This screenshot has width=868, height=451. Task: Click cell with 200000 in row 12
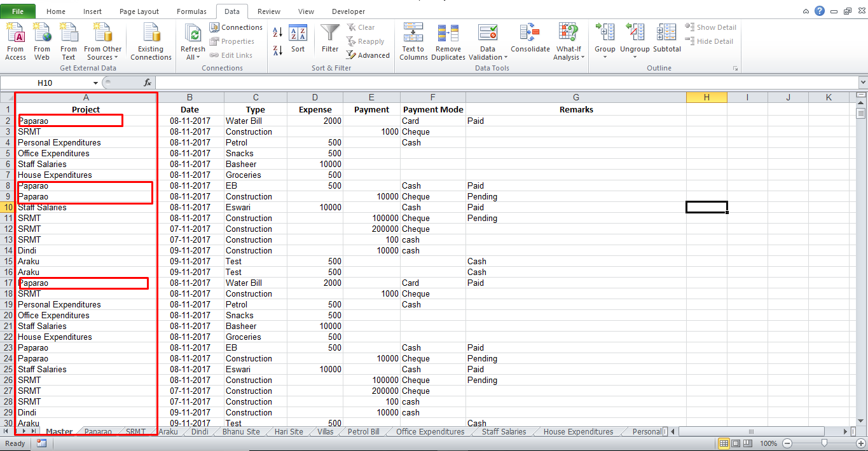[371, 229]
